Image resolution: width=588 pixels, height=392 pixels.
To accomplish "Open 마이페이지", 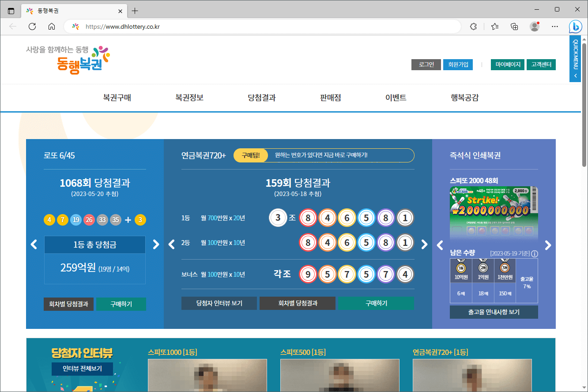I will 508,64.
